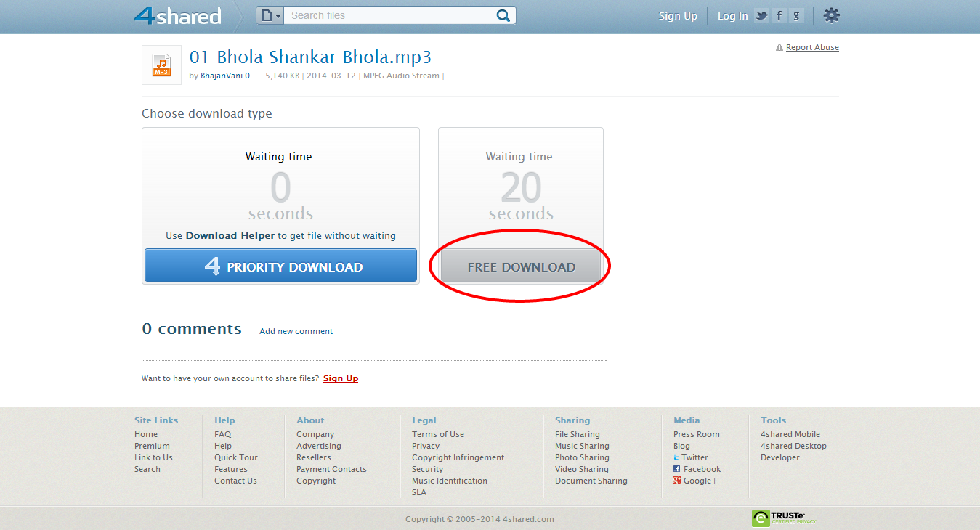Click the footer Twitter bird icon
980x530 pixels.
pyautogui.click(x=677, y=457)
